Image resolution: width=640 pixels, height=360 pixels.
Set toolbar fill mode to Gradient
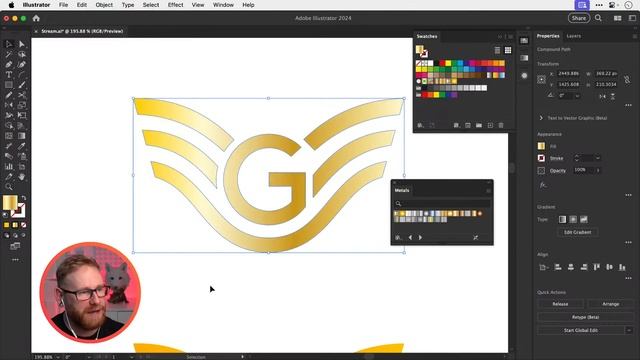(x=15, y=225)
